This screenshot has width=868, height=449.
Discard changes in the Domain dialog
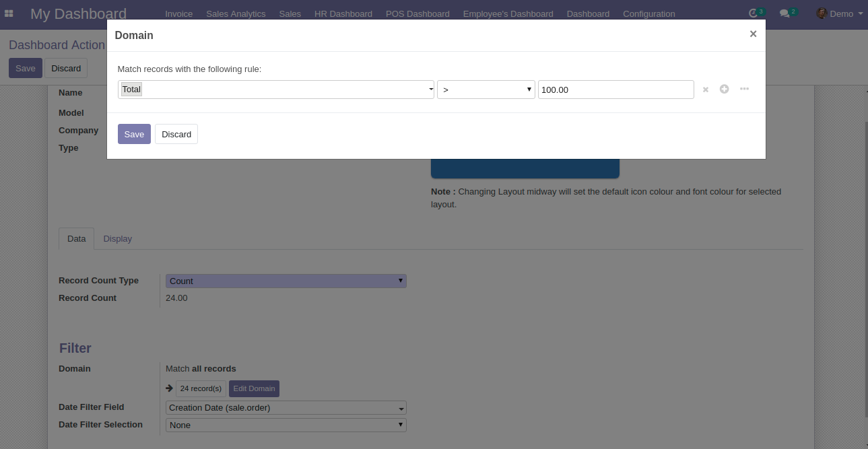[x=176, y=134]
